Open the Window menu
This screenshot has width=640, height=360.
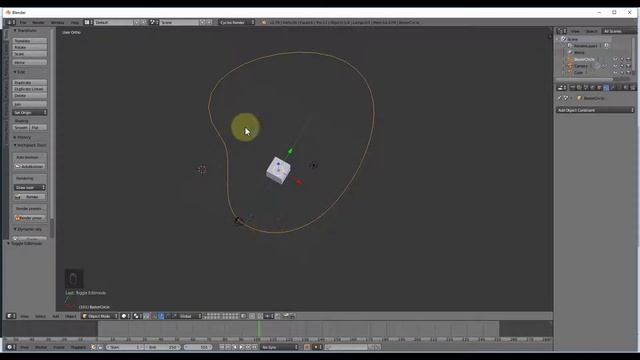[58, 22]
